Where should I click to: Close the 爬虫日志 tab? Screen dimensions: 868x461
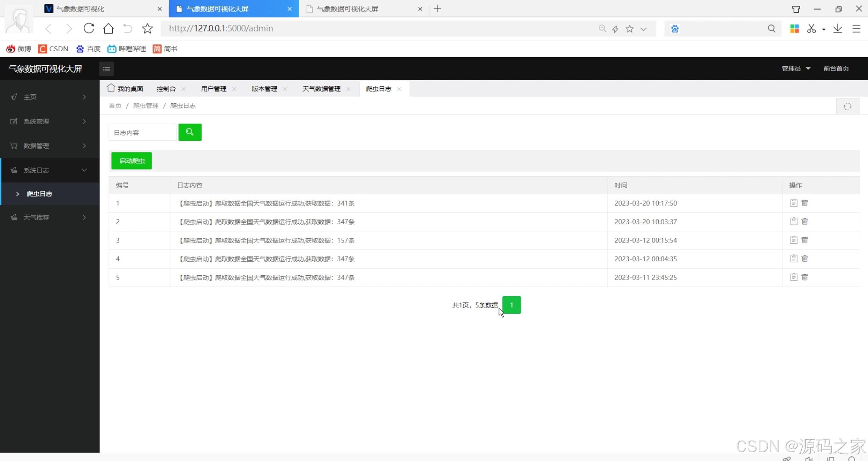tap(399, 89)
